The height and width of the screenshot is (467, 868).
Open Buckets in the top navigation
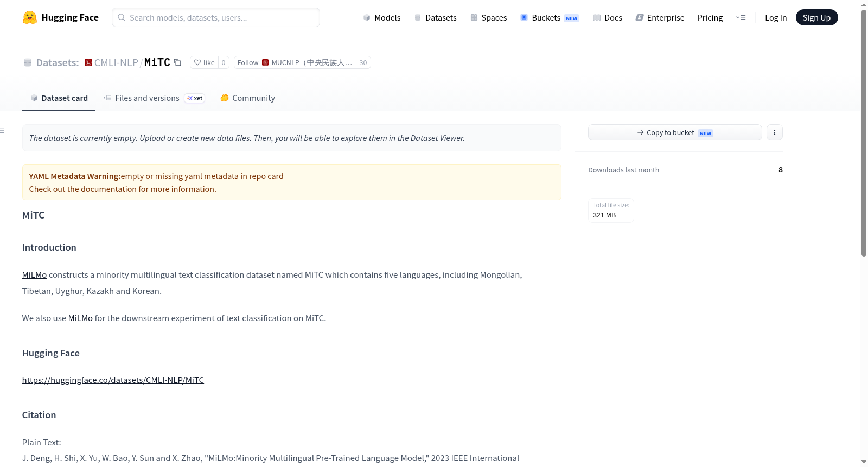pos(550,17)
